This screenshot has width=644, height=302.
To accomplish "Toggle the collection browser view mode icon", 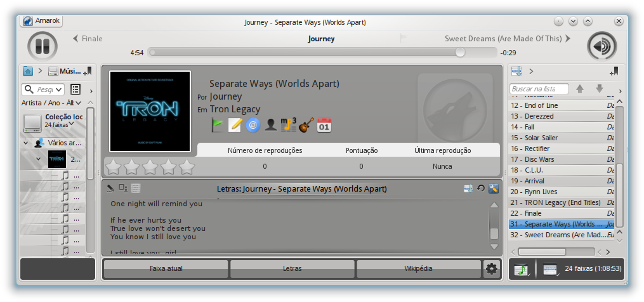I will pos(76,89).
